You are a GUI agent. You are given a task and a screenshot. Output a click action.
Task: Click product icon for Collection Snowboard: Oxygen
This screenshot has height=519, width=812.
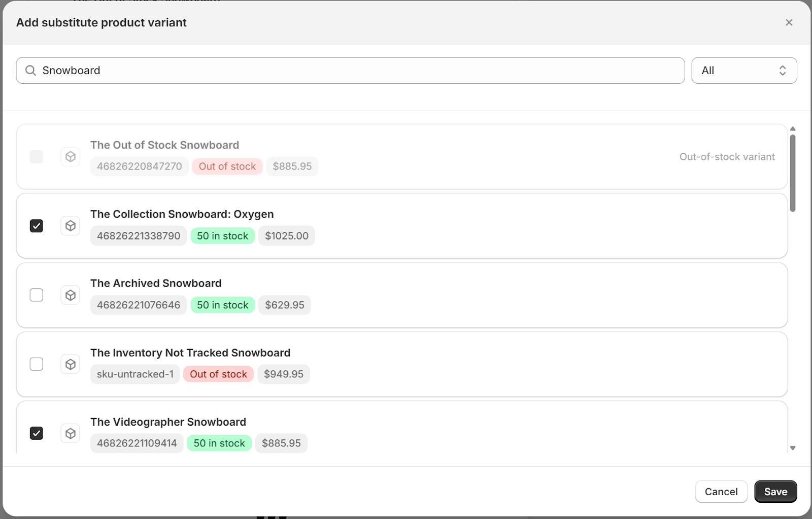coord(71,226)
